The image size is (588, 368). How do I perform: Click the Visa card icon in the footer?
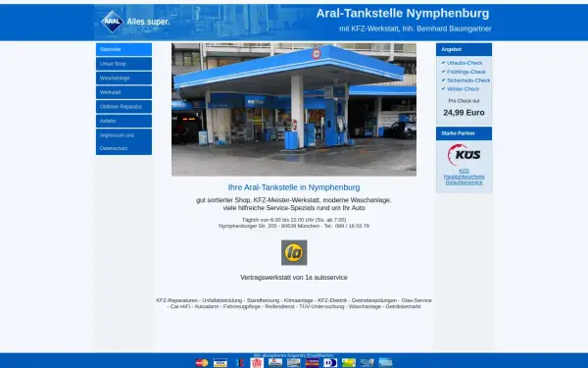pos(220,363)
